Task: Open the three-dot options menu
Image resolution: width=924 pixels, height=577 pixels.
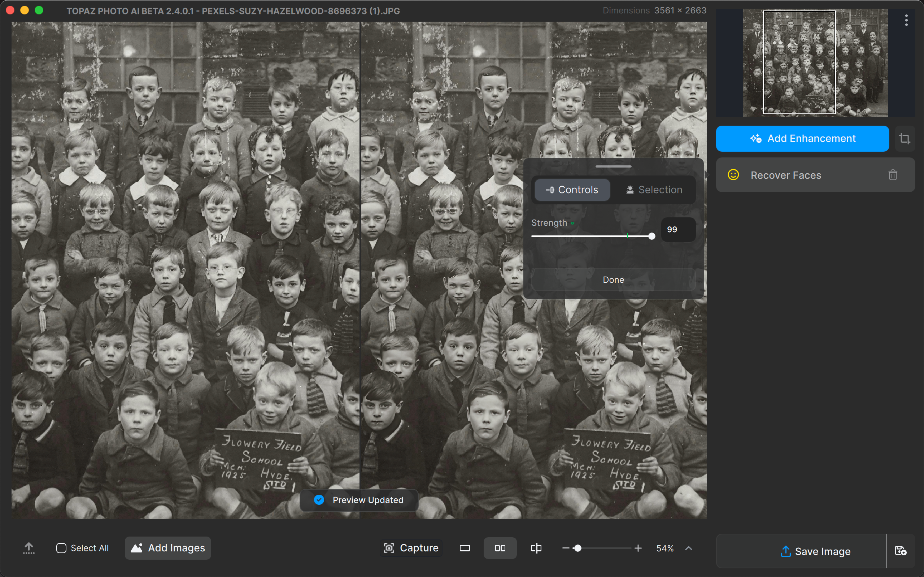Action: click(906, 20)
